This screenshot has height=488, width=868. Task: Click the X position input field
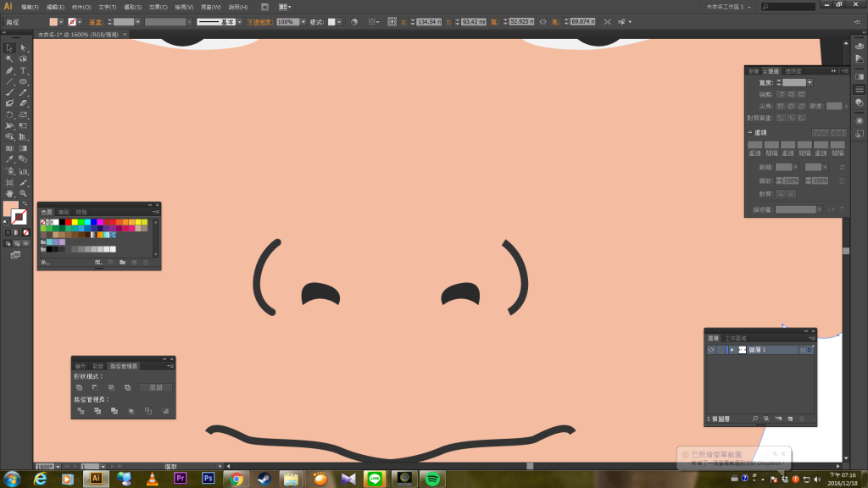(429, 22)
